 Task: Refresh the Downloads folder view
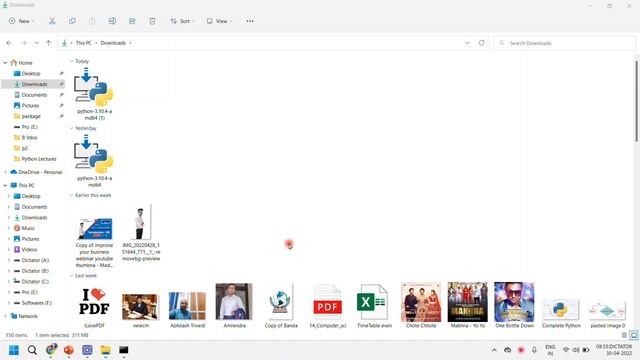point(482,43)
